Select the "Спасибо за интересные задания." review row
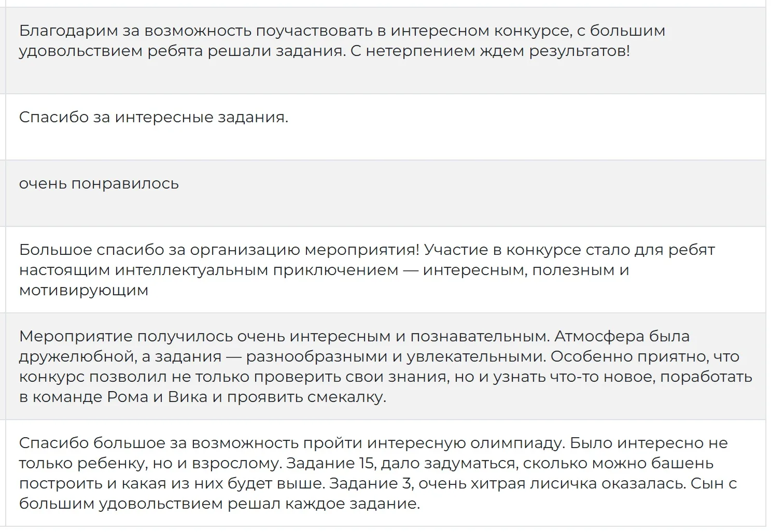The image size is (771, 532). tap(385, 127)
